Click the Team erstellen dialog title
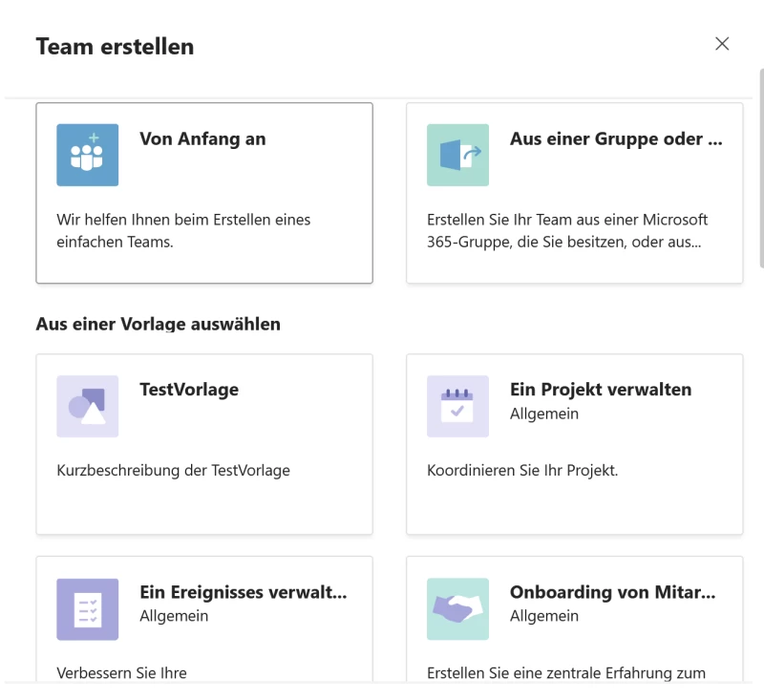Viewport: 764px width, 700px height. [115, 45]
